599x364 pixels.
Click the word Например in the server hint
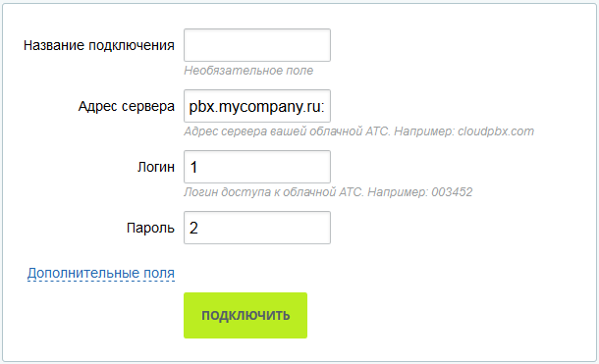(424, 131)
